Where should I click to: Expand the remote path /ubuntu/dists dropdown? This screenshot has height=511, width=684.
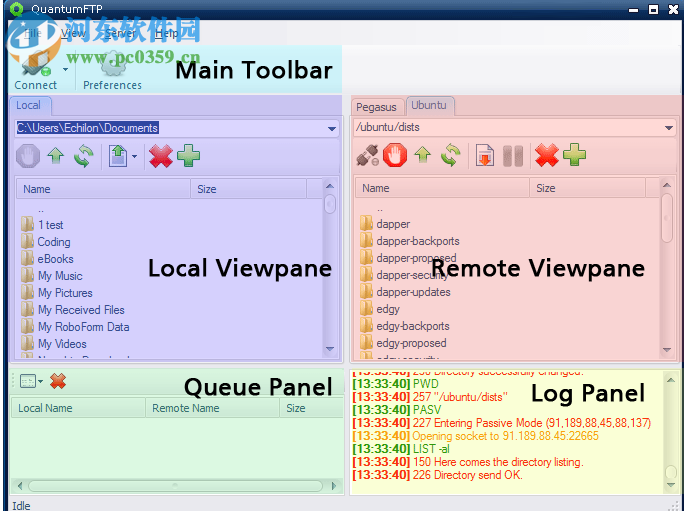[x=669, y=128]
